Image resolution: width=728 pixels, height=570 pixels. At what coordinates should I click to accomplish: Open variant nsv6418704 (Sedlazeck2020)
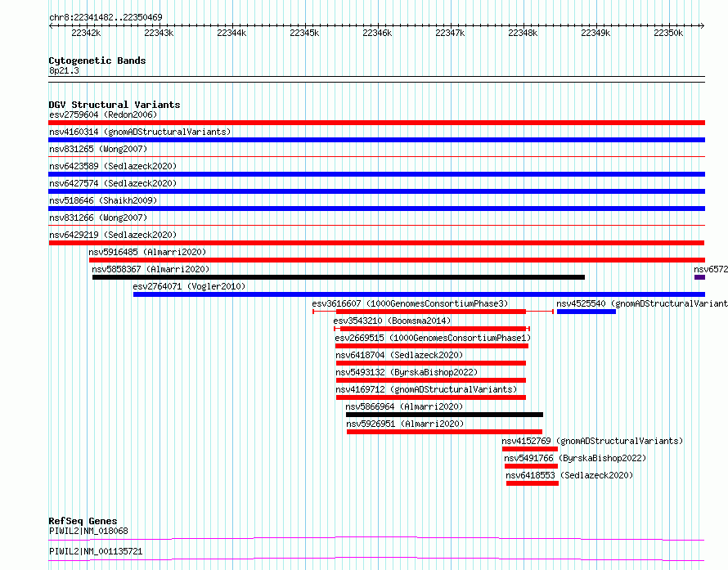pyautogui.click(x=399, y=355)
